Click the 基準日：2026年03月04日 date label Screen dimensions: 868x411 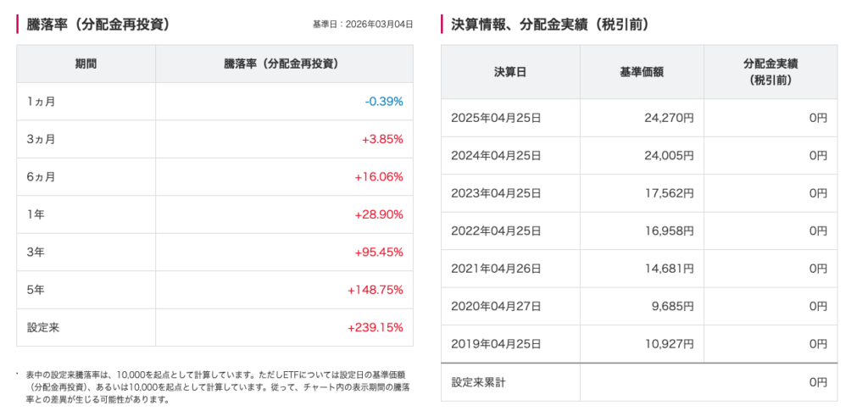(362, 25)
